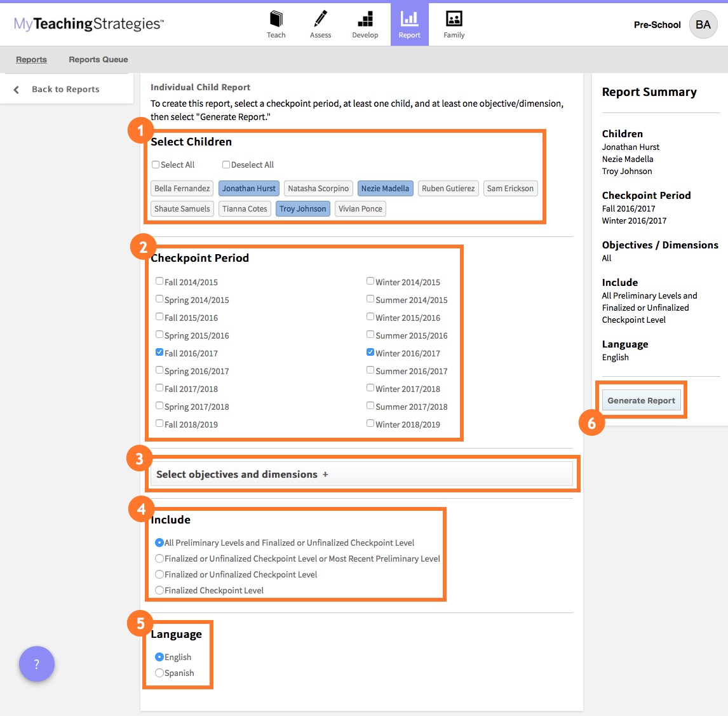Choose the Spanish language radio option
This screenshot has height=716, width=728.
[159, 673]
